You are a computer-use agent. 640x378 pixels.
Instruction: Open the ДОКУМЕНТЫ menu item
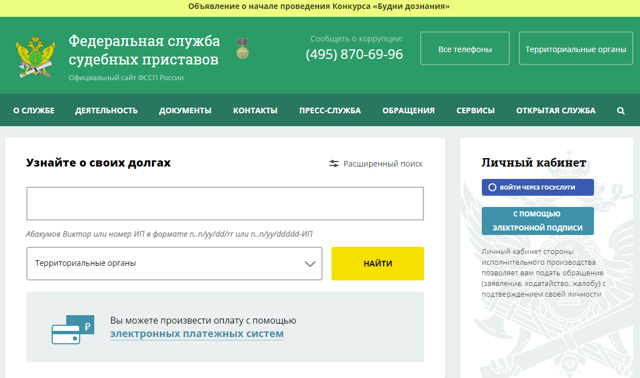point(185,111)
